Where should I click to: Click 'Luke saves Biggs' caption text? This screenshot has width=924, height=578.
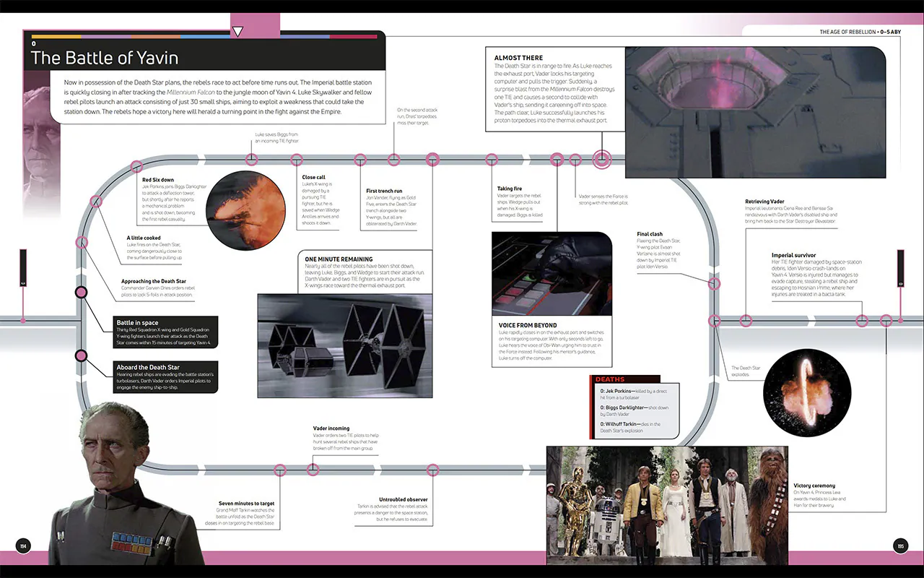coord(276,137)
